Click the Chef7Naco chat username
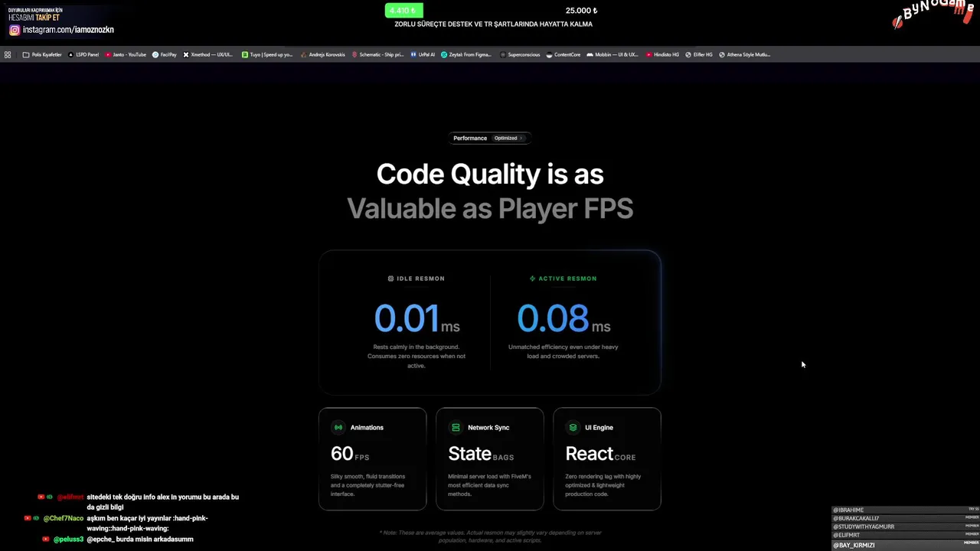The image size is (980, 551). click(x=64, y=519)
